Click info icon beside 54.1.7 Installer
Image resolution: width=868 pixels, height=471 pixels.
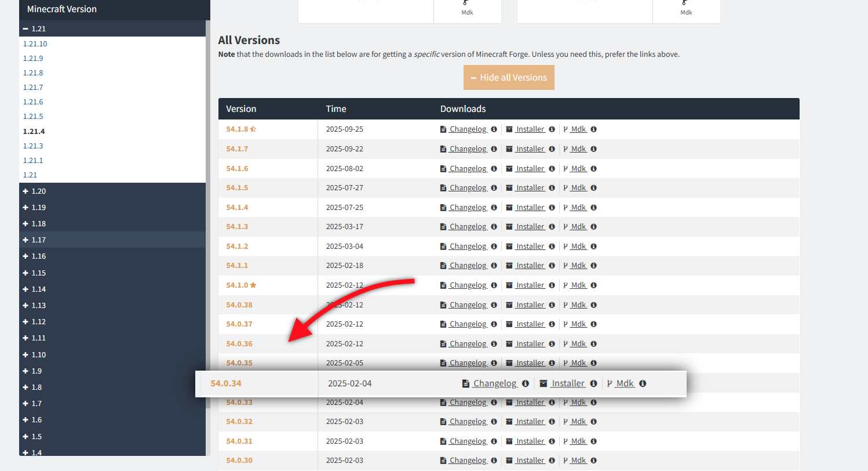[x=552, y=149]
